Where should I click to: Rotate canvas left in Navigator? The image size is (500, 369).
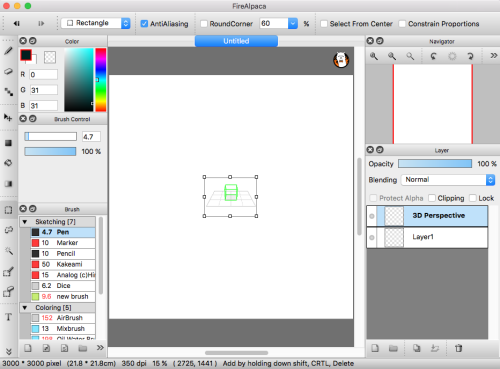[x=433, y=56]
